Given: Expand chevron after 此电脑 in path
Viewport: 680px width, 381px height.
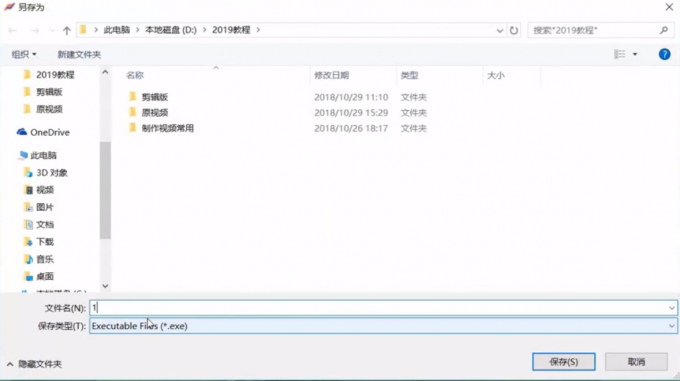Looking at the screenshot, I should point(137,30).
